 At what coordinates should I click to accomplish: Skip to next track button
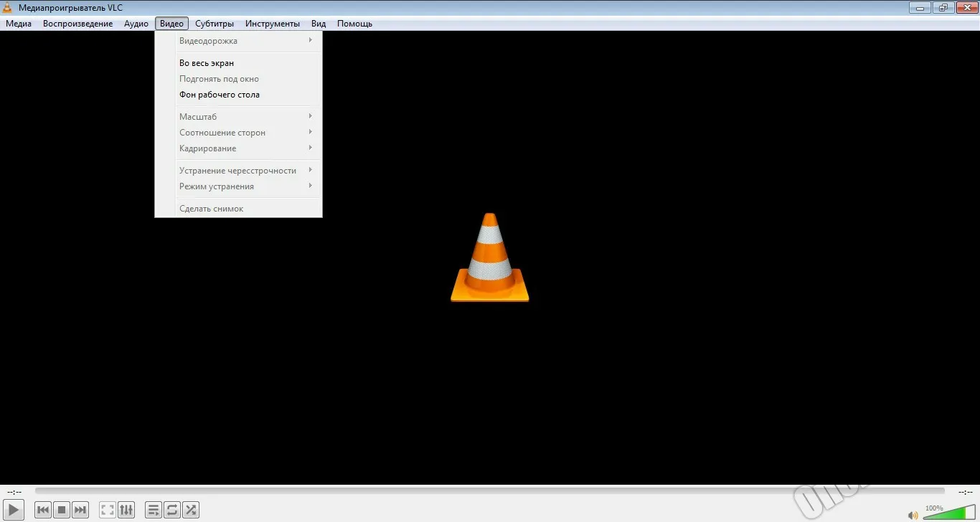tap(80, 510)
